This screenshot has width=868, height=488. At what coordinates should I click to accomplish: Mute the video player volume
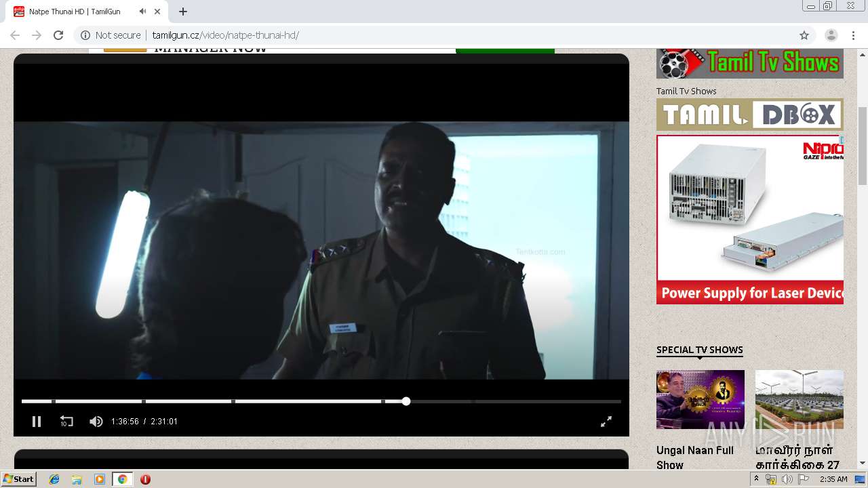(96, 422)
